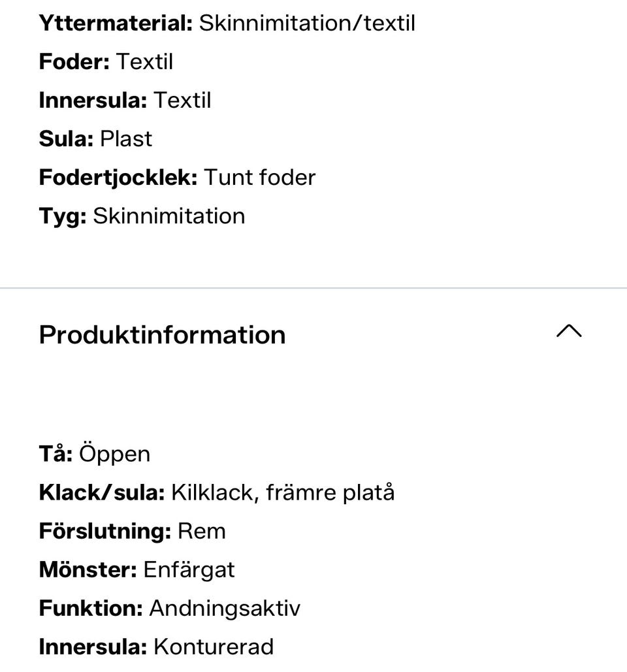Image resolution: width=627 pixels, height=672 pixels.
Task: Select the Enfärgat value text
Action: [x=189, y=569]
